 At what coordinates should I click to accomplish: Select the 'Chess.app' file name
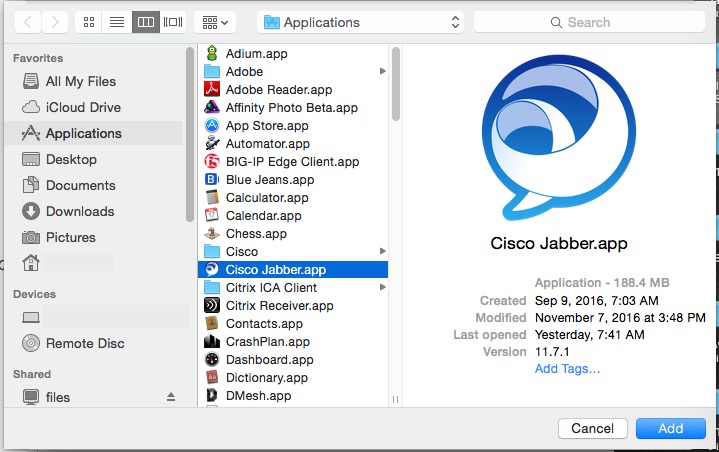tap(256, 234)
